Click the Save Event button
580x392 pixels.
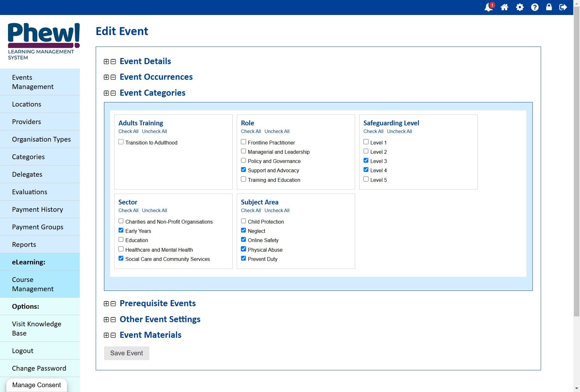127,353
